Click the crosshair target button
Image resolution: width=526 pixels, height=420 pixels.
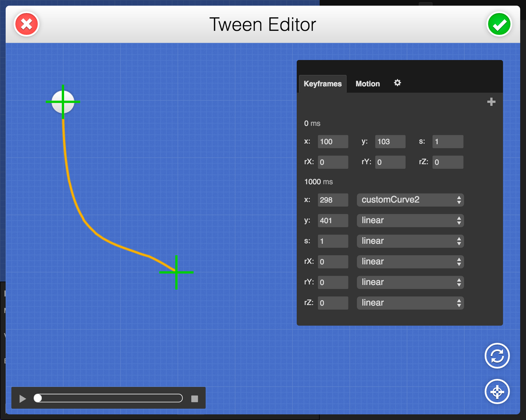click(x=497, y=392)
